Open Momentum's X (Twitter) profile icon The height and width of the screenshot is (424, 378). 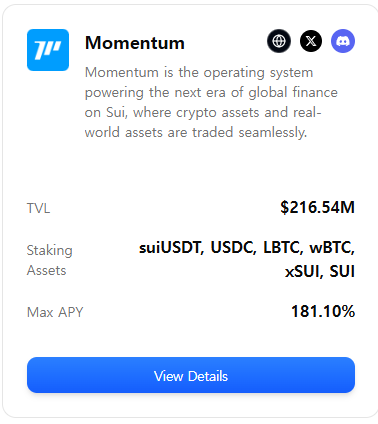click(x=311, y=41)
